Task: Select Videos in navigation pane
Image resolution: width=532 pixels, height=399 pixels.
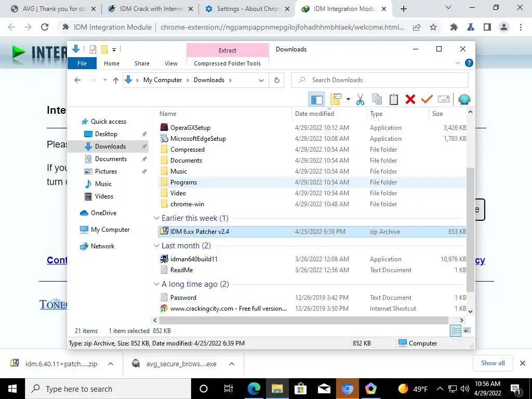Action: tap(104, 196)
